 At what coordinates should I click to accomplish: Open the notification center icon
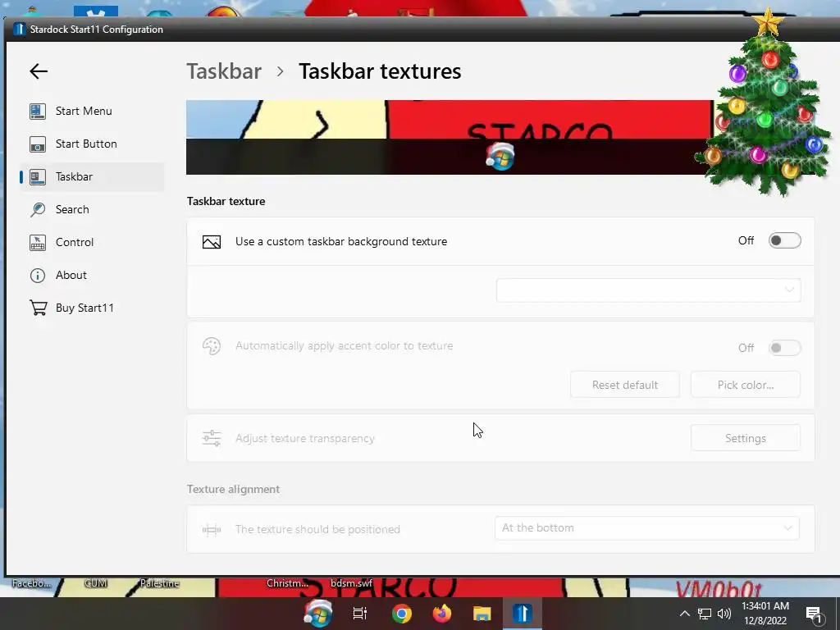814,615
